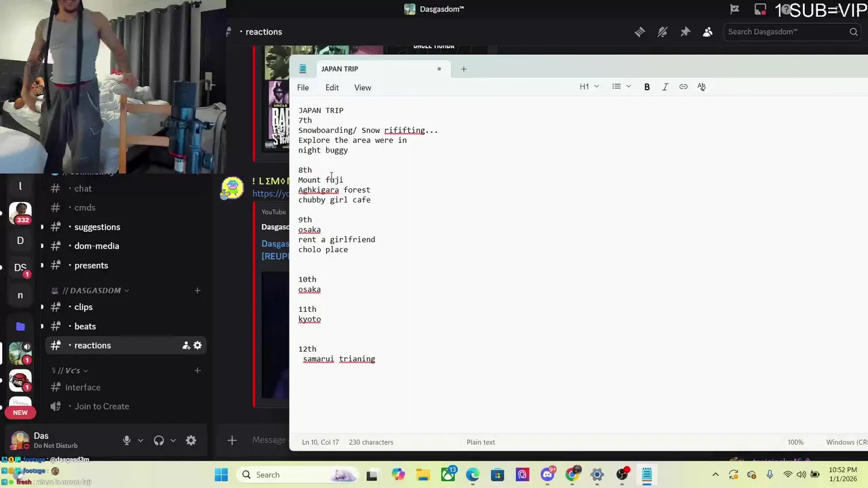Toggle Discord member list

[x=708, y=32]
